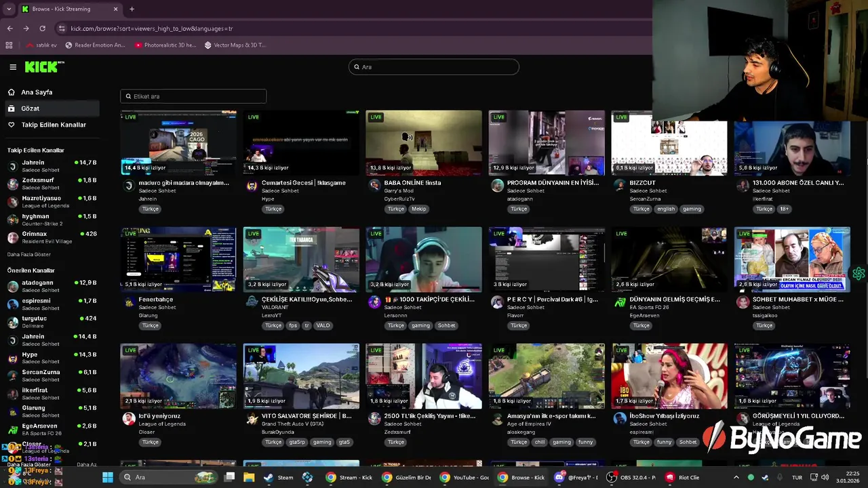The width and height of the screenshot is (868, 488).
Task: Click the english tag under BIZZCUT
Action: tap(666, 209)
